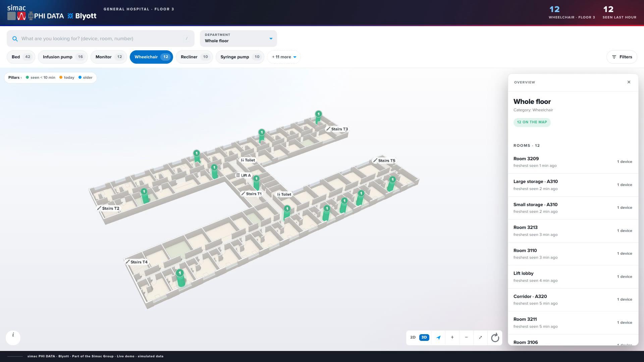Select the Wheelchair 12 chip
Viewport: 644px width, 362px height.
click(x=151, y=57)
